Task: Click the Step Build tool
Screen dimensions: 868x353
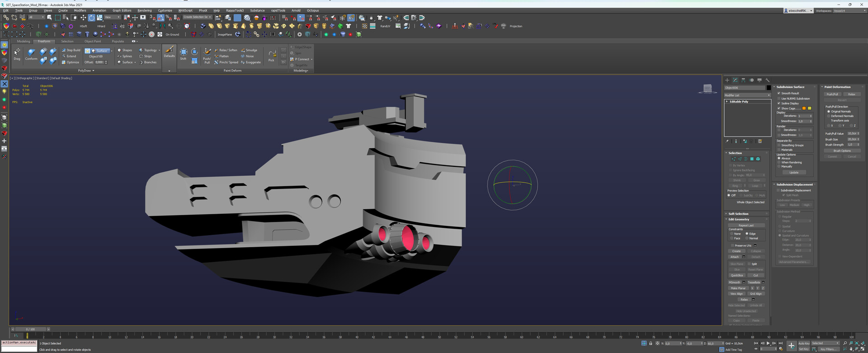Action: point(71,50)
